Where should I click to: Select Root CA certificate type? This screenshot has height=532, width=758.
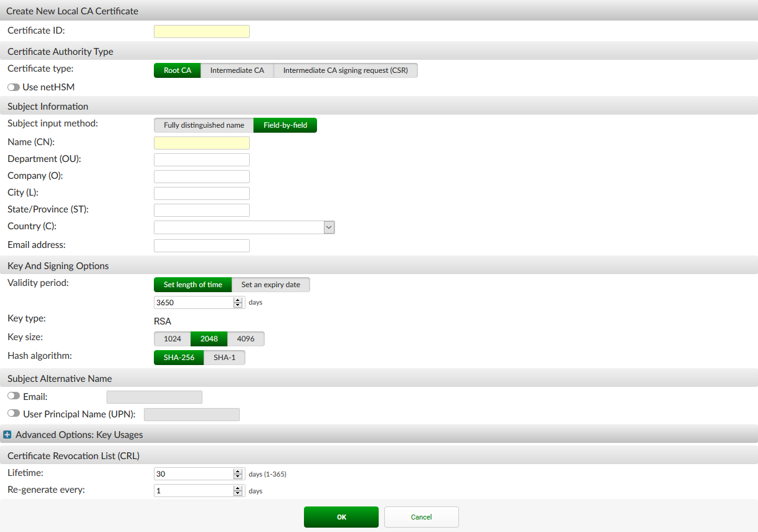point(178,70)
